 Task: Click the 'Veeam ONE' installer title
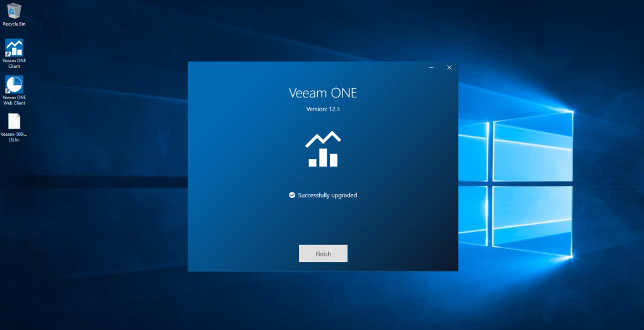[x=323, y=92]
